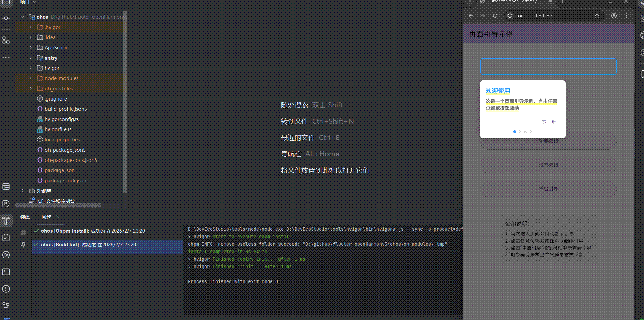
Task: View site information icon in address bar
Action: (x=510, y=16)
